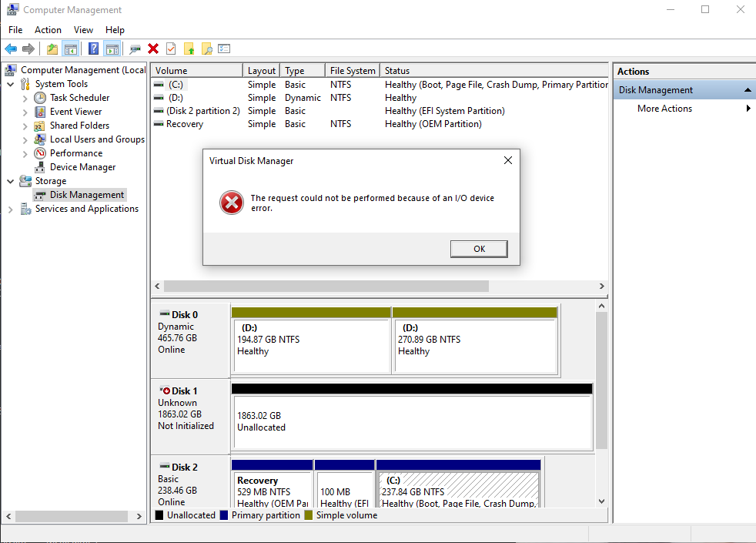The image size is (756, 543).
Task: Open the File menu
Action: coord(15,30)
